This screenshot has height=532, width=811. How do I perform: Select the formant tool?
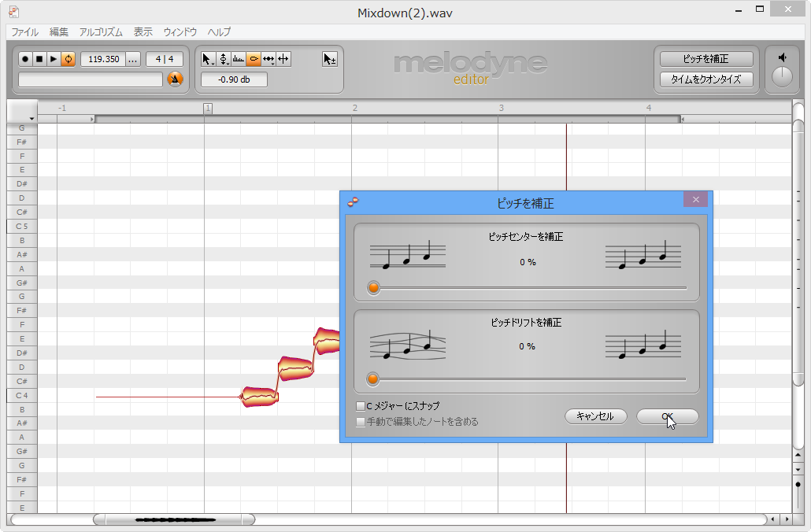(239, 59)
